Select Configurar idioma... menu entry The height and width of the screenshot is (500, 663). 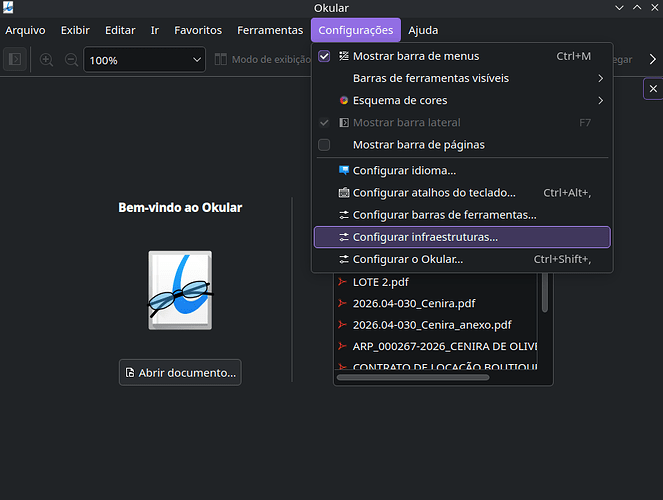coord(462,171)
